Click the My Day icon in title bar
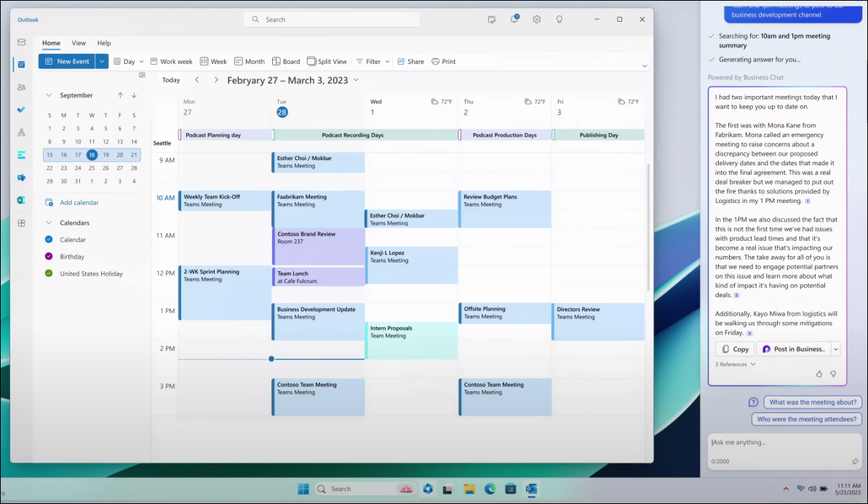This screenshot has width=868, height=504. (x=492, y=20)
